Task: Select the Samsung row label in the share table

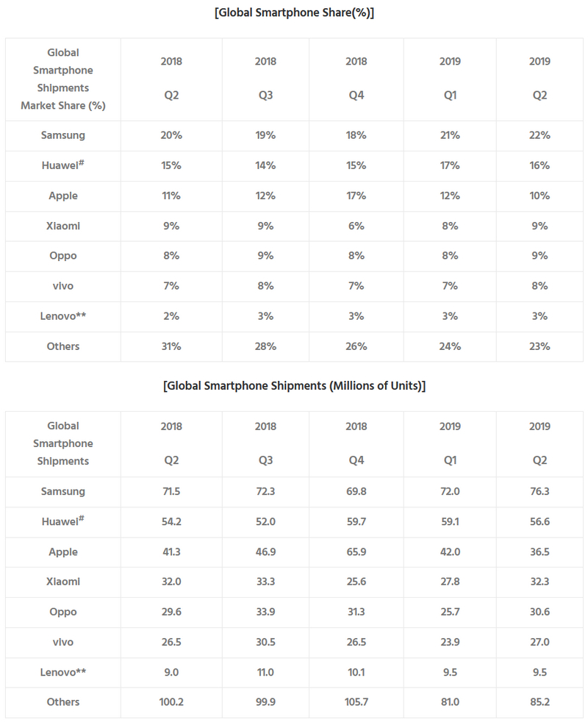Action: coord(63,135)
